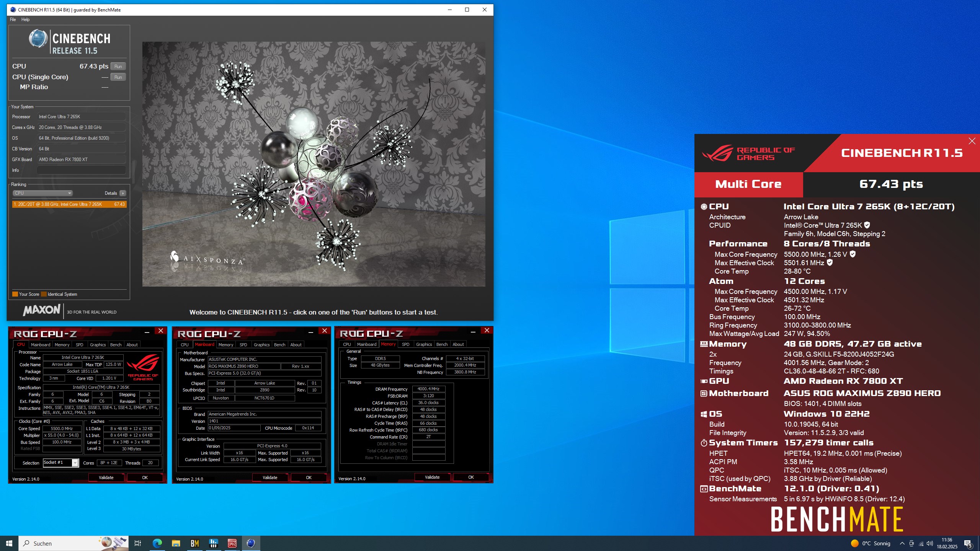Close the BenchMate result overlay
This screenshot has height=551, width=980.
tap(972, 141)
